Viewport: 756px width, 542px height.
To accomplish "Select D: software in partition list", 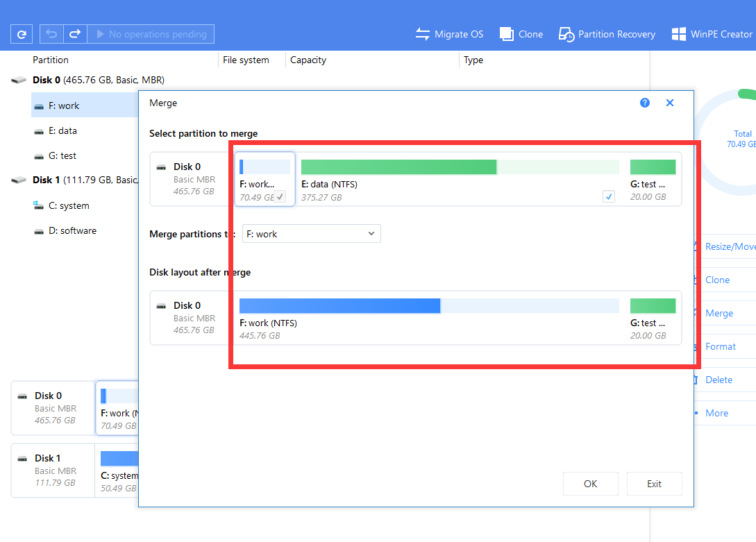I will tap(72, 231).
